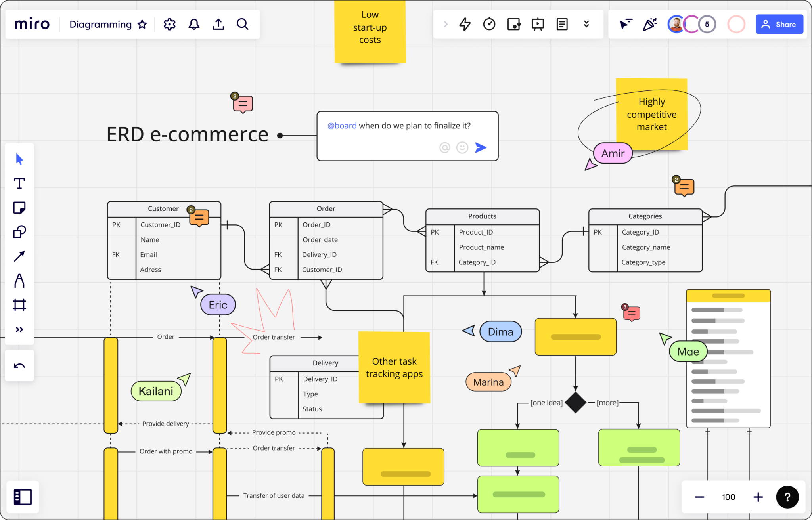Zoom in with the plus control
Viewport: 812px width, 520px height.
[758, 497]
